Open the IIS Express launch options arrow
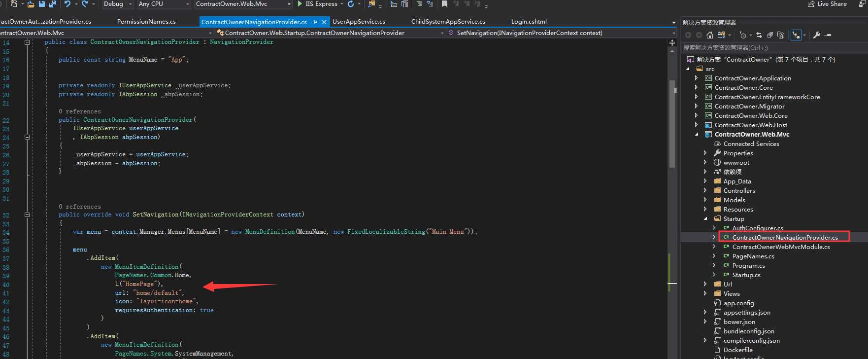The width and height of the screenshot is (868, 359). click(x=342, y=4)
